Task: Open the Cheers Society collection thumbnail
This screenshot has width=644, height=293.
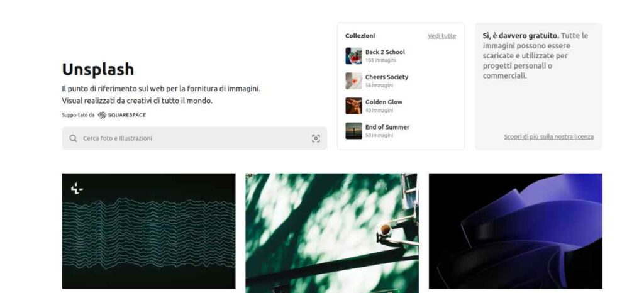Action: point(353,81)
